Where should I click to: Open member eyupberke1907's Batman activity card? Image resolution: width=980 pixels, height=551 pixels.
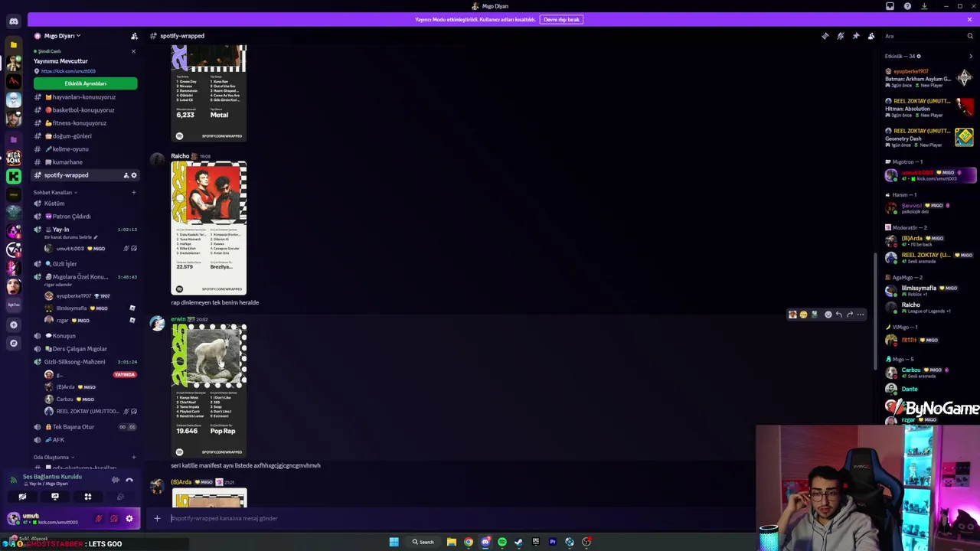(928, 78)
